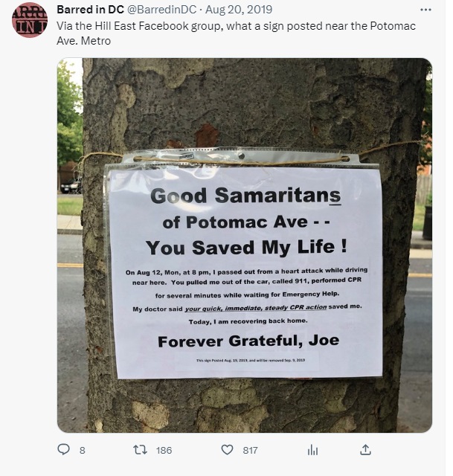Viewport: 453px width, 476px height.
Task: Open the 'Barred in DC' display name
Action: coord(90,11)
